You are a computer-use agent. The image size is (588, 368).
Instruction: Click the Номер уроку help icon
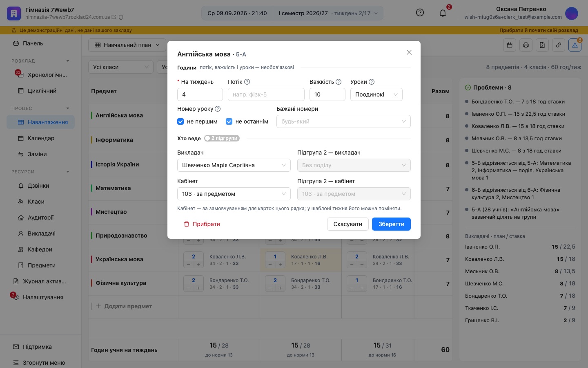pos(218,109)
